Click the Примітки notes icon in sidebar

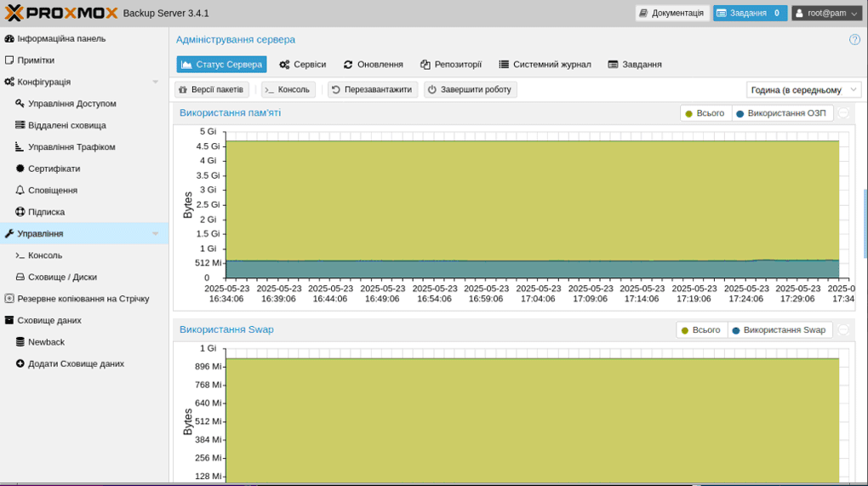click(9, 60)
